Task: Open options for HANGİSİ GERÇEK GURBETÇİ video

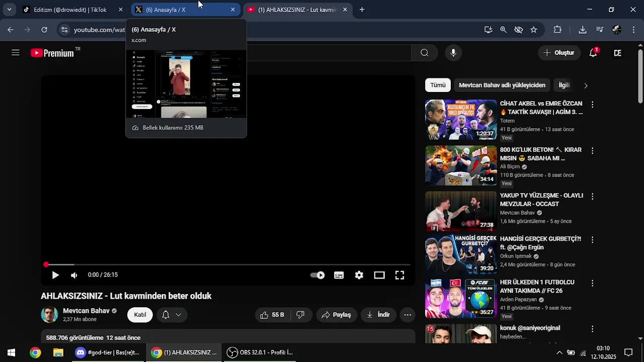Action: (592, 240)
